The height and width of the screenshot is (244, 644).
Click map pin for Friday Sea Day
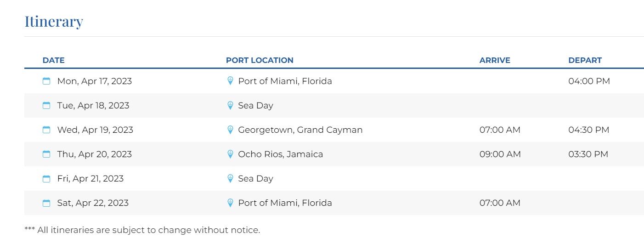click(231, 178)
